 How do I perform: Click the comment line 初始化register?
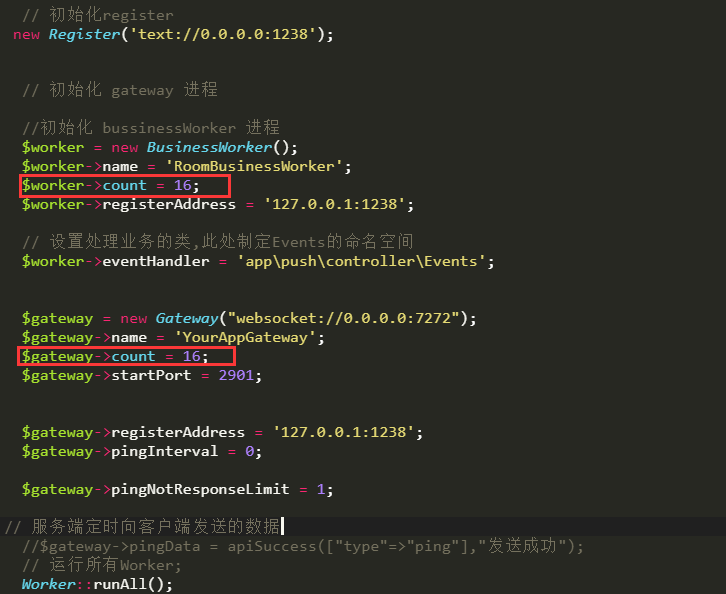[x=98, y=15]
